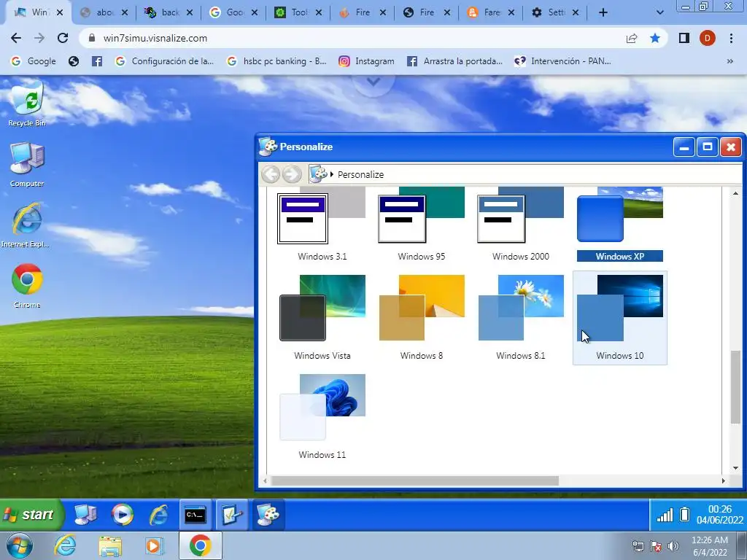
Task: Click the simulated battery icon
Action: click(x=684, y=515)
